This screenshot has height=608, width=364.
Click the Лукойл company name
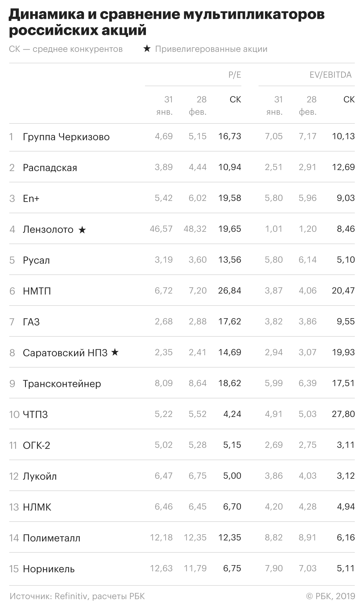click(x=40, y=476)
